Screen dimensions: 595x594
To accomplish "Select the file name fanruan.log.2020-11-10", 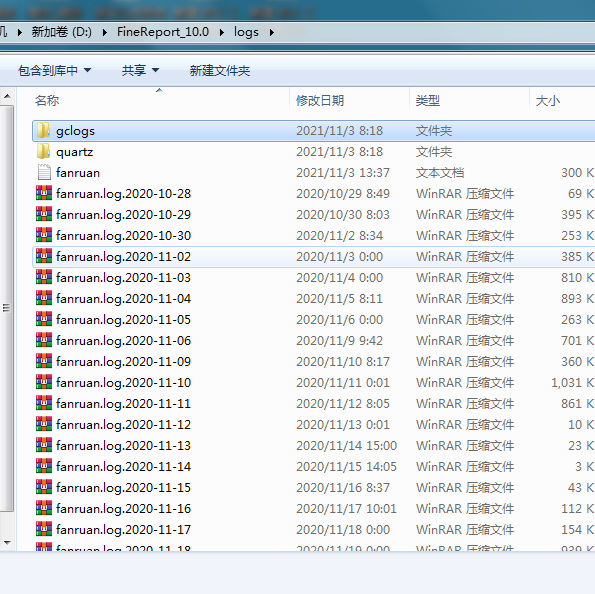I will pyautogui.click(x=123, y=383).
